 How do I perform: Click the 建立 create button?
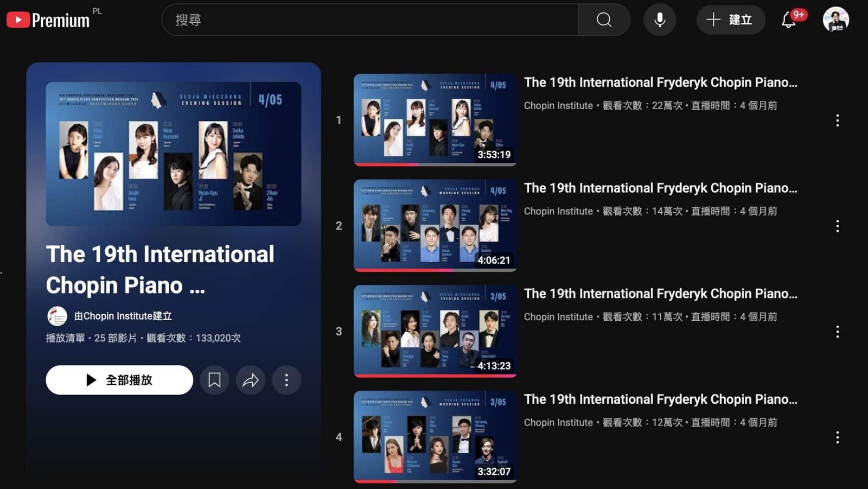[x=730, y=20]
